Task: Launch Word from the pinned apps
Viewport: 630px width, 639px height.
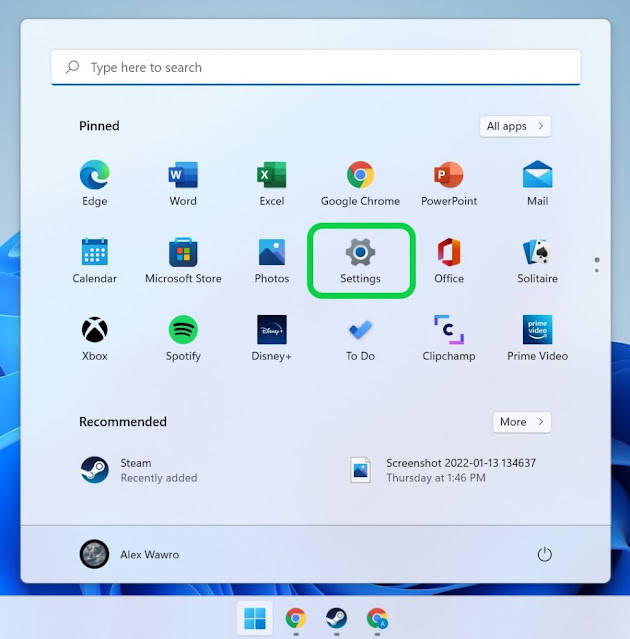Action: point(183,183)
